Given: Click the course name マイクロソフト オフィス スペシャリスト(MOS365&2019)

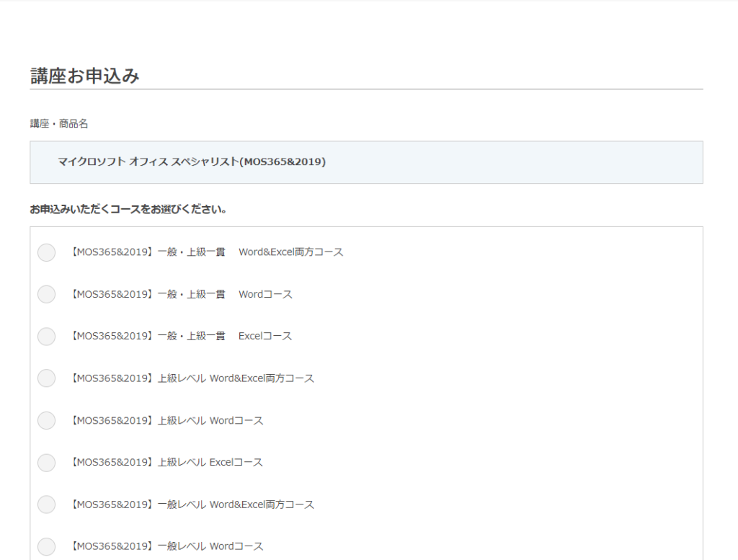Looking at the screenshot, I should point(192,162).
